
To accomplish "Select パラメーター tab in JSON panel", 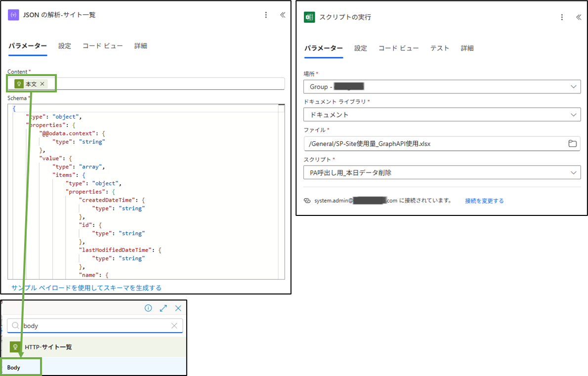I will tap(28, 46).
